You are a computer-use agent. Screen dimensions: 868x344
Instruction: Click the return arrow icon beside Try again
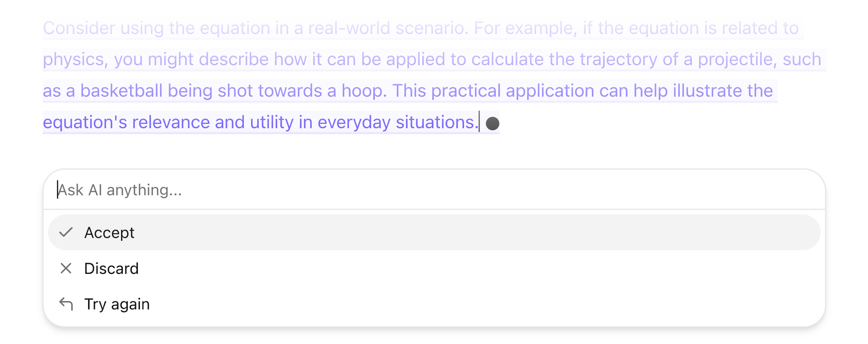(66, 304)
